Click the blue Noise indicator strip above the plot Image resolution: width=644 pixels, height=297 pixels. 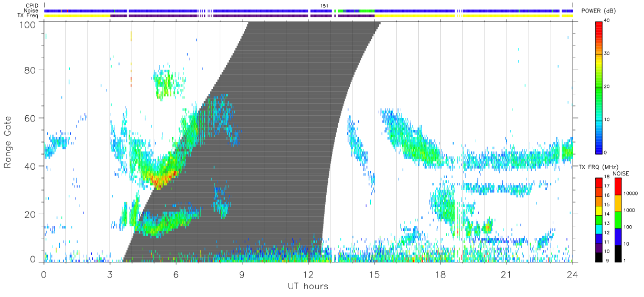point(308,11)
